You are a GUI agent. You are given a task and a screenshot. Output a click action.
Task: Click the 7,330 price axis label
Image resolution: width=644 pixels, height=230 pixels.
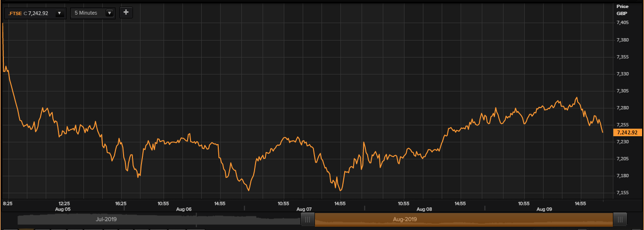(x=623, y=74)
